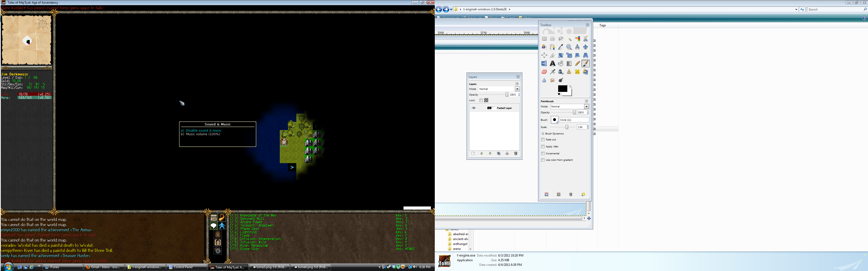Open the Explorer address bar history dropdown
Image resolution: width=868 pixels, height=271 pixels.
796,10
